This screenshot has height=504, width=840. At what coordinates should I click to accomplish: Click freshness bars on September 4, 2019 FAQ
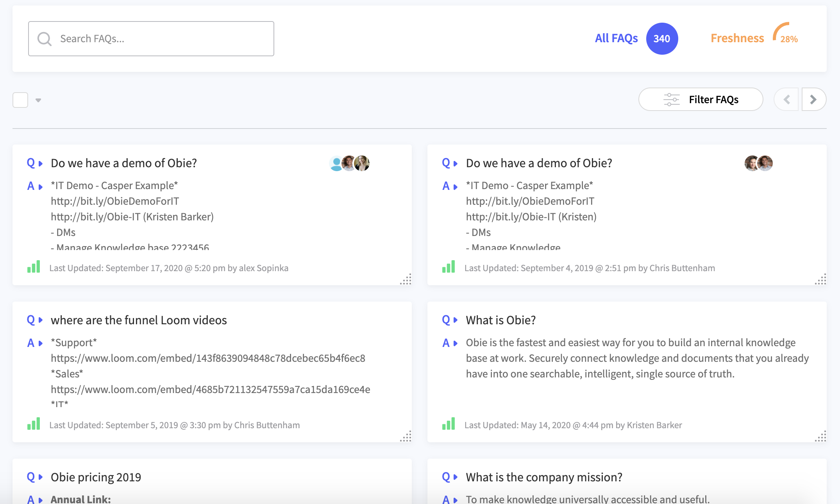[x=449, y=267]
